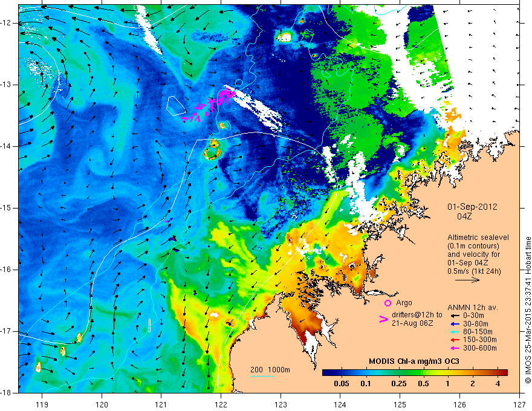Click the magenta 300-600m ANMN arrow
Viewport: 532px width, 411px height.
[455, 348]
